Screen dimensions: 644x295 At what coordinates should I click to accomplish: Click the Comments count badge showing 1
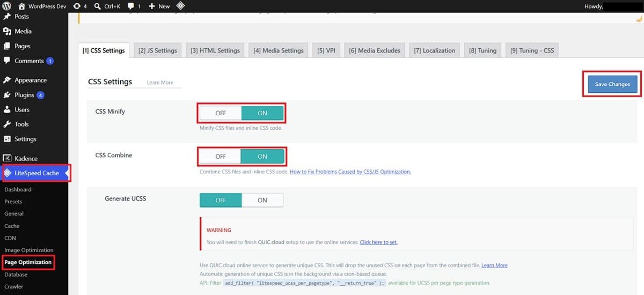pos(50,61)
